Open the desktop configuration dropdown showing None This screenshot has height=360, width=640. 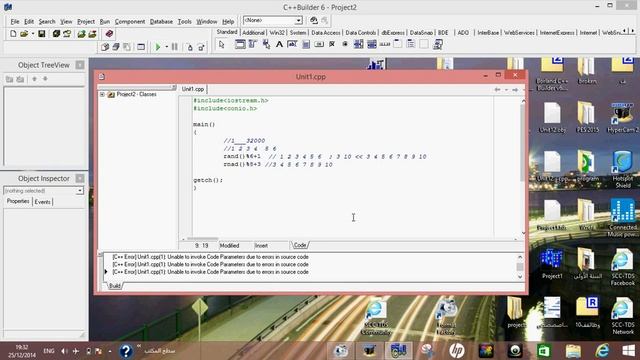coord(298,20)
